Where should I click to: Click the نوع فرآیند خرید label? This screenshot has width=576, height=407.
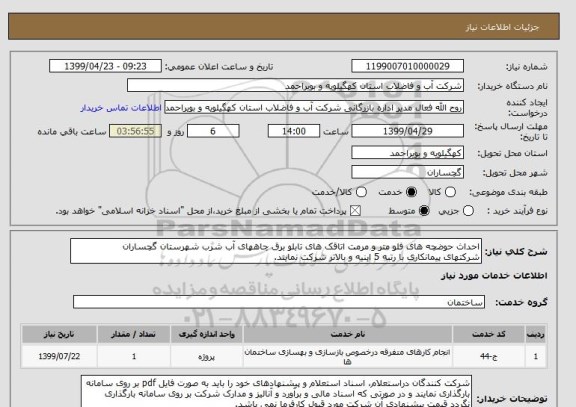tap(517, 211)
